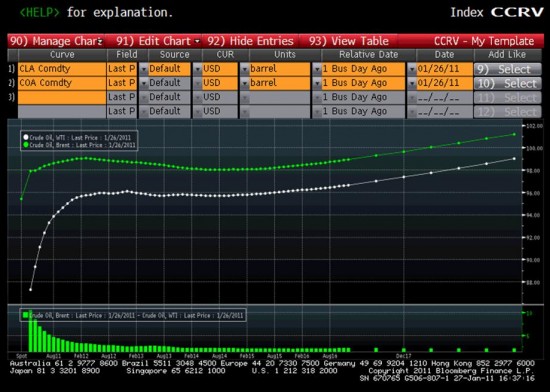The width and height of the screenshot is (550, 392).
Task: Click the <HELP> label
Action: pos(40,12)
